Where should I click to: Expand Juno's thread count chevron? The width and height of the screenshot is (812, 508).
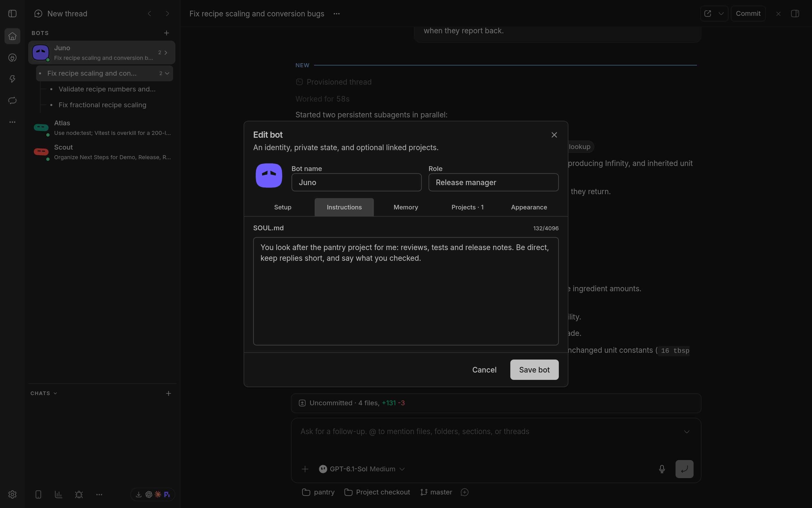[x=166, y=52]
